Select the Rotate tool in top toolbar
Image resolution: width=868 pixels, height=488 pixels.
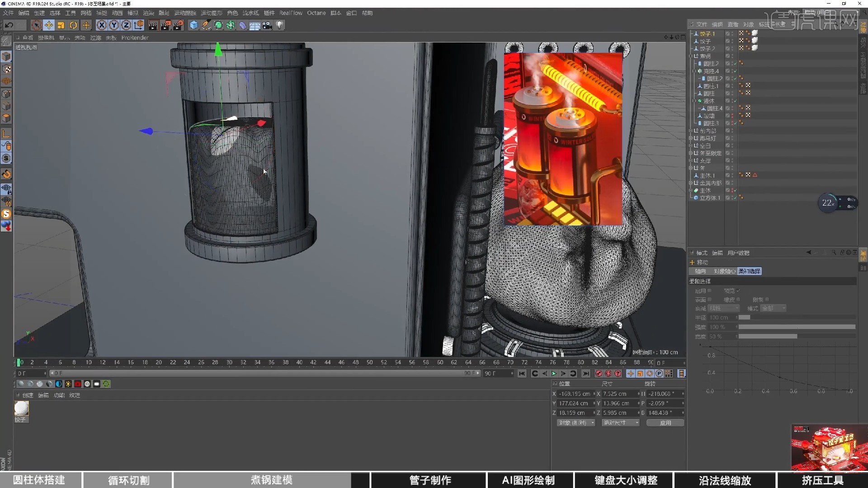(73, 25)
